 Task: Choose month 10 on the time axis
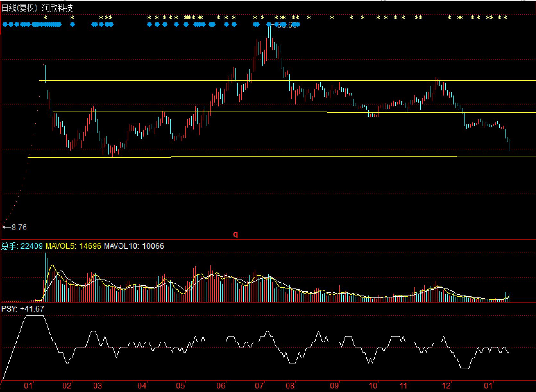click(373, 386)
